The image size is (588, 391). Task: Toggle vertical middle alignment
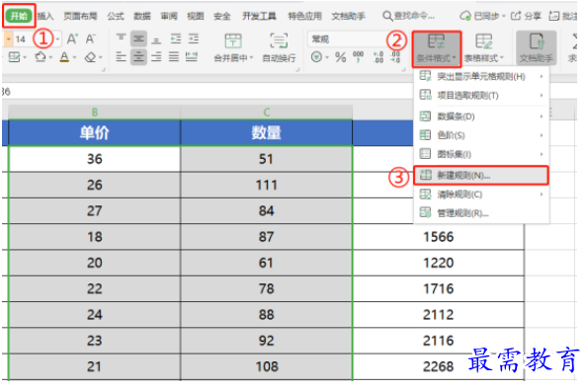tap(138, 39)
